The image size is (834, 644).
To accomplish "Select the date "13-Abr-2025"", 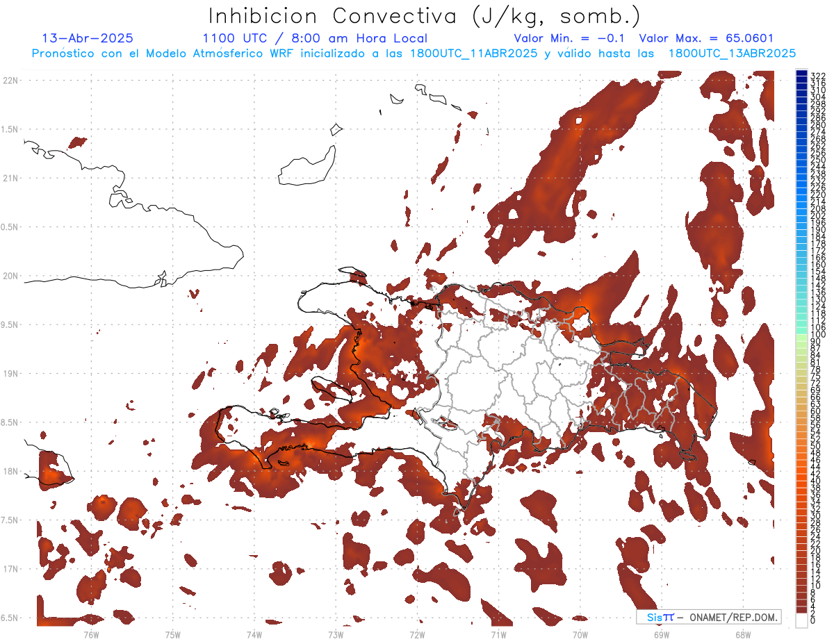I will 88,38.
